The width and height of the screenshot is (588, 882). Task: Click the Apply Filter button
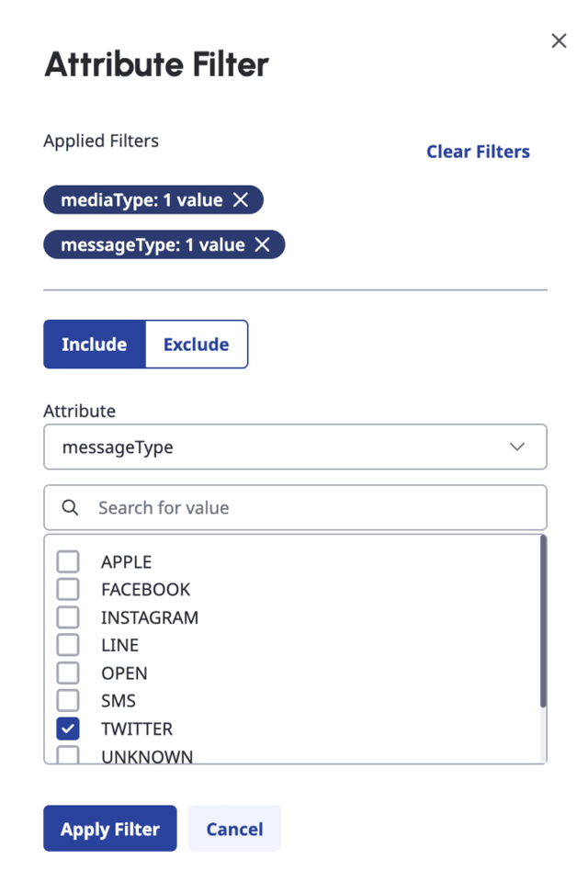pos(110,829)
